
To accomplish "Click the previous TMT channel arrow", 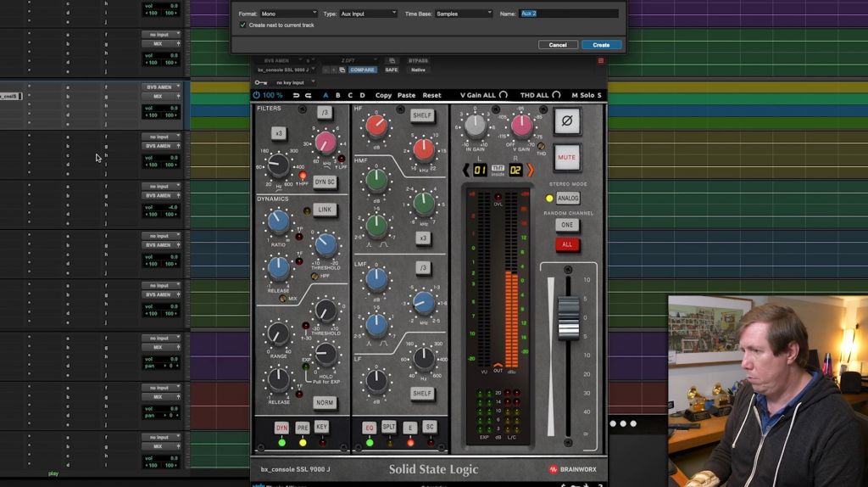I will 465,170.
